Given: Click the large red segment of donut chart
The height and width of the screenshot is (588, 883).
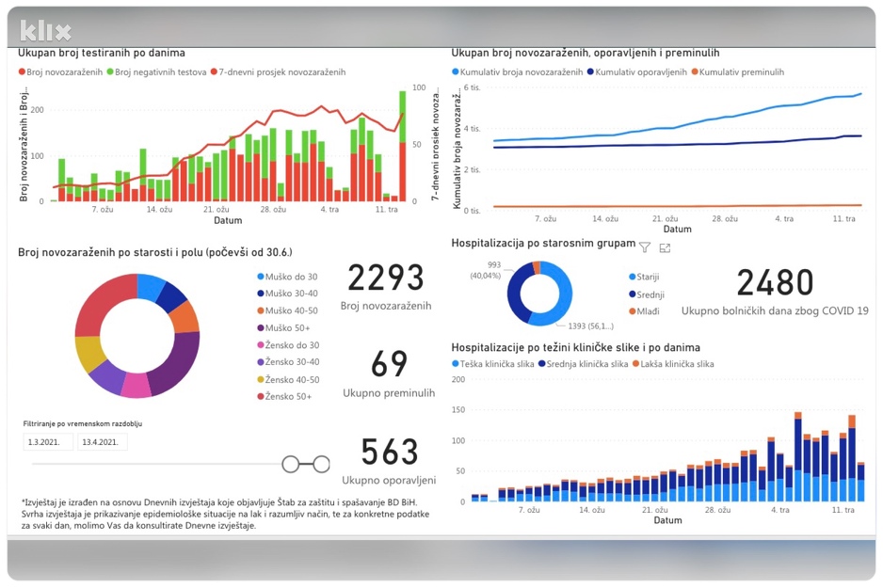Looking at the screenshot, I should coord(103,304).
